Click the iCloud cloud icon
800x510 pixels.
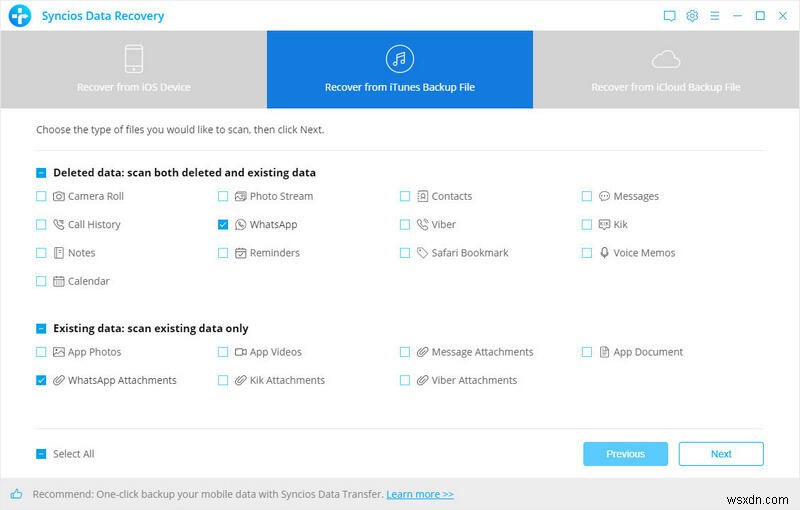[666, 60]
